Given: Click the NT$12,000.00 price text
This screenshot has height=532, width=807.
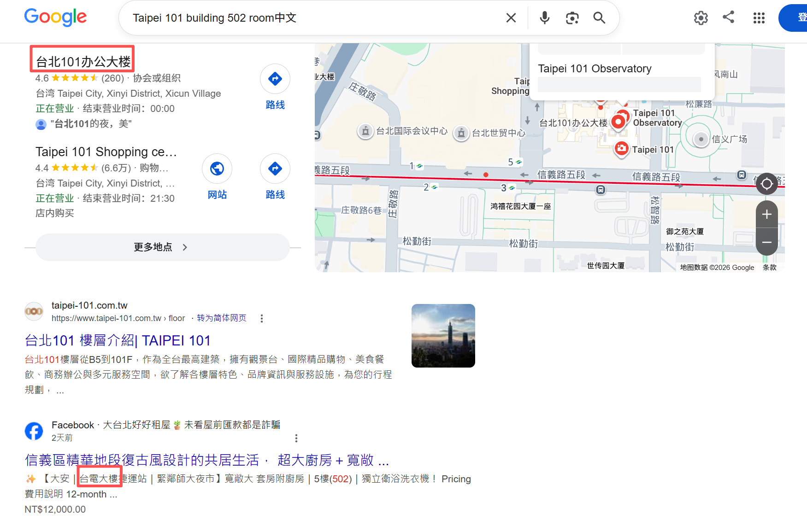Looking at the screenshot, I should click(55, 509).
